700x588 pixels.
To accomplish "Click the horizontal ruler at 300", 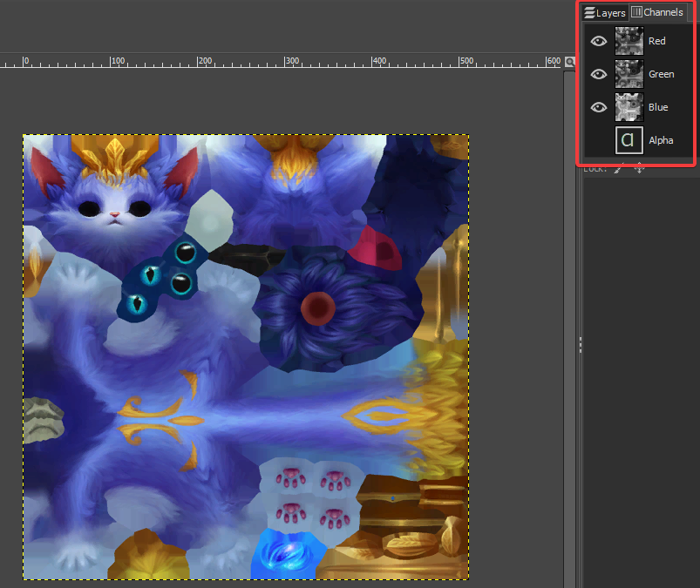I will (x=291, y=61).
